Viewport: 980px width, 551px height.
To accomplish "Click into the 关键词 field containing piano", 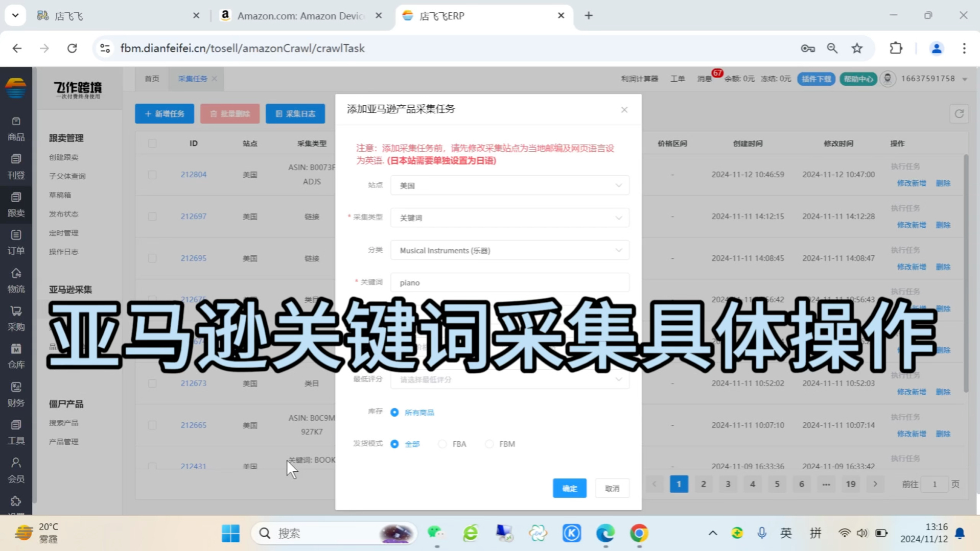I will tap(509, 282).
